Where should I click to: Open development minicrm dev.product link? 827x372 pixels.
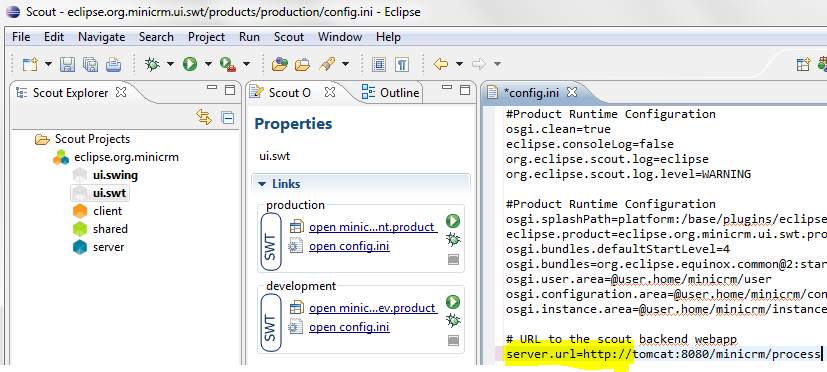tap(373, 308)
